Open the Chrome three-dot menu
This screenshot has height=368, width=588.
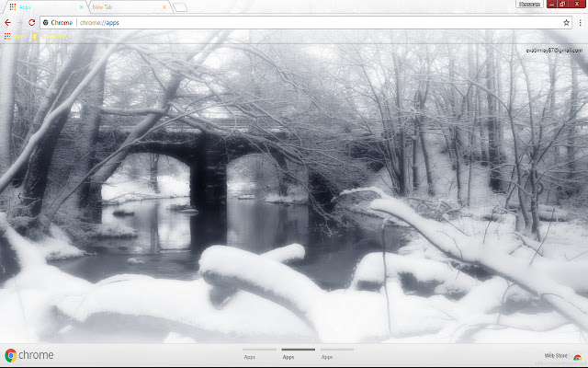580,22
